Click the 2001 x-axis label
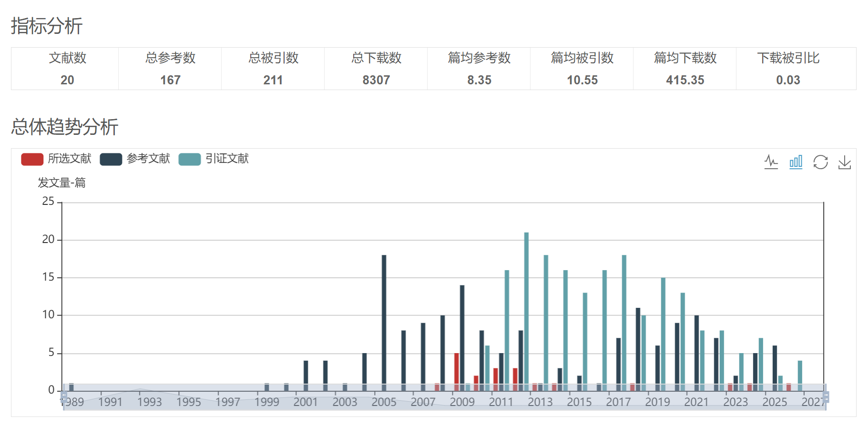Screen dimensions: 868x426 pos(306,402)
